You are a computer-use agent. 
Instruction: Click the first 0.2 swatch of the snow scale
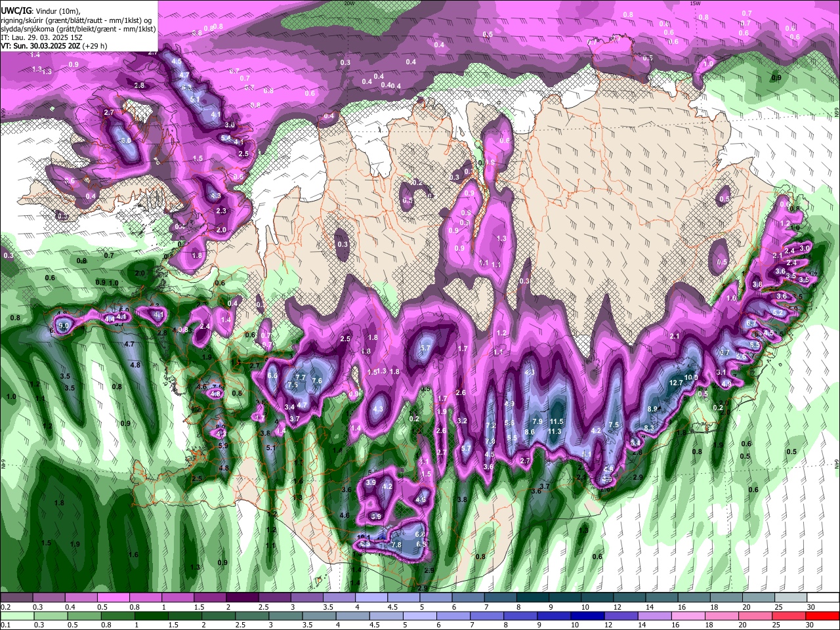coord(17,598)
